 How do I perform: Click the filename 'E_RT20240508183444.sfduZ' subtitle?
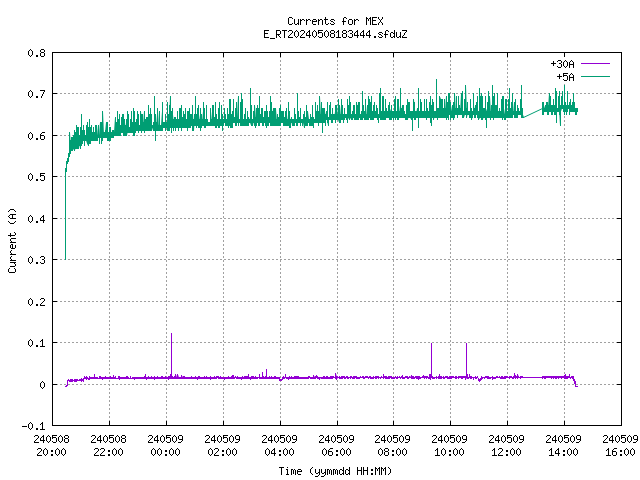(x=335, y=34)
